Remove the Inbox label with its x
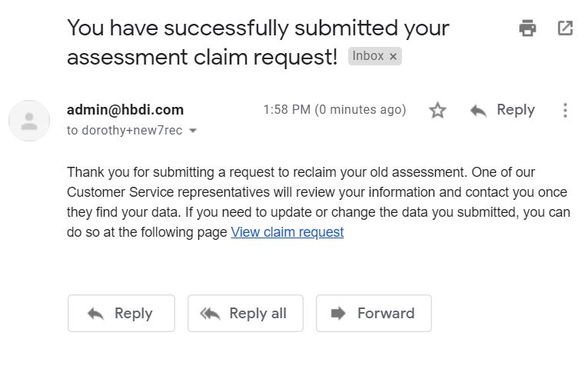 (x=394, y=56)
